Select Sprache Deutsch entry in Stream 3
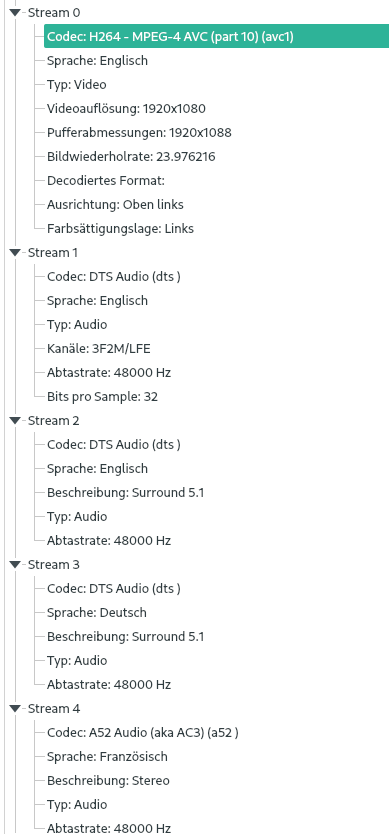Screen dimensions: 389x834 (97, 612)
